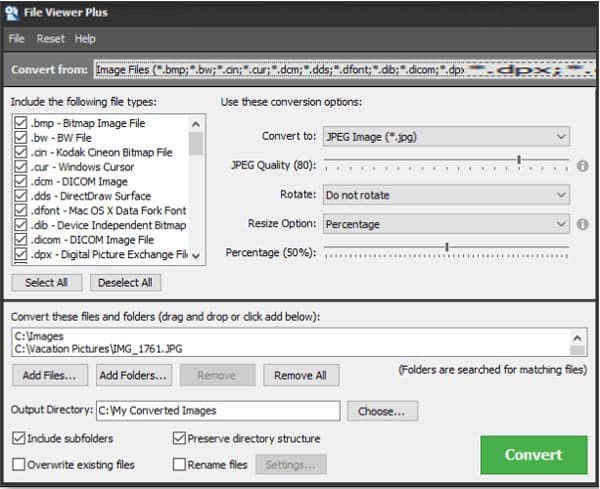
Task: Select the C:\Images entry in list
Action: point(39,336)
